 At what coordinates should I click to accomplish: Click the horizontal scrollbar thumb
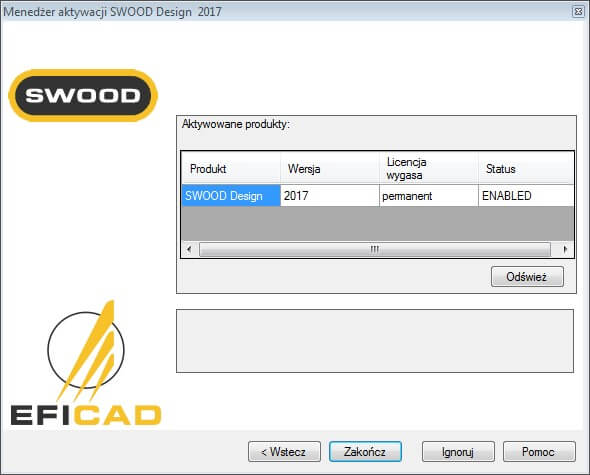pyautogui.click(x=375, y=249)
